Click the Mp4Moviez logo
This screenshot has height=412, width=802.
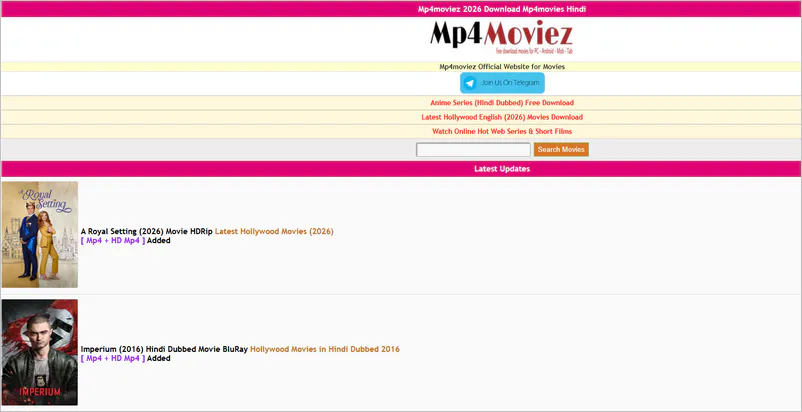[501, 37]
